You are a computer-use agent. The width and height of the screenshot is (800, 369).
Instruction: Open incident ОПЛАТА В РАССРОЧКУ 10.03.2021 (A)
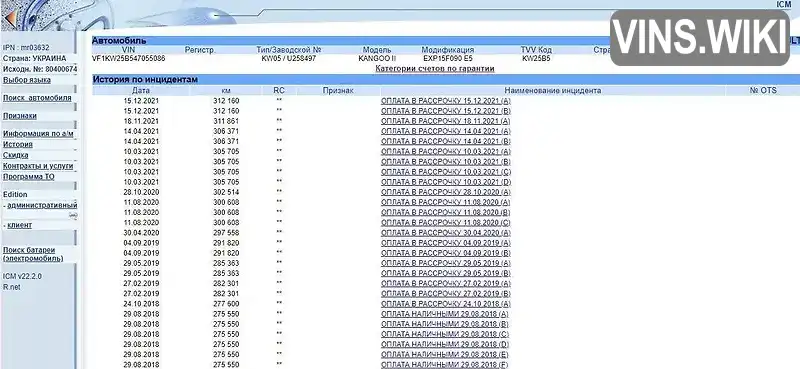pyautogui.click(x=445, y=152)
